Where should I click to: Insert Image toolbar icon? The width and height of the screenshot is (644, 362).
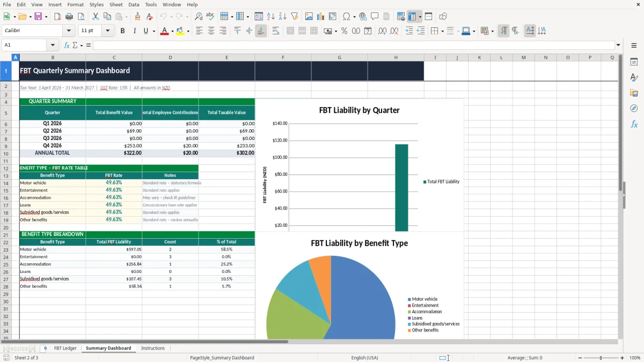click(309, 17)
